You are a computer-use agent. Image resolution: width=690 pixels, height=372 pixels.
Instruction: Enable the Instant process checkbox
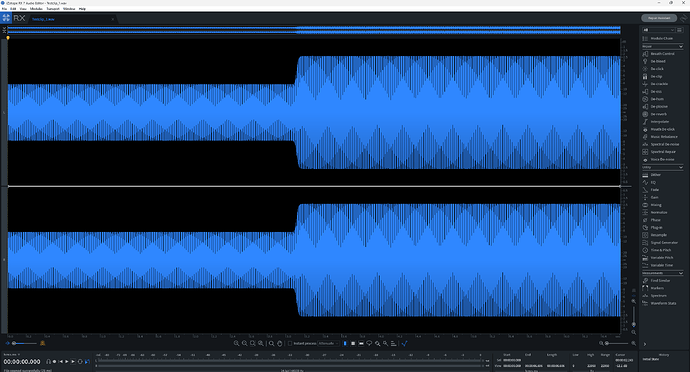[290, 343]
